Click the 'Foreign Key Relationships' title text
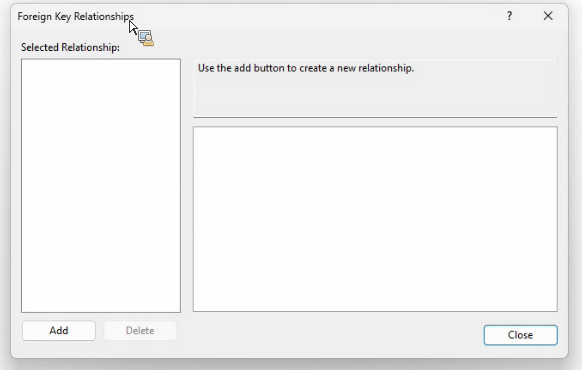Screen dimensions: 582x370 (76, 17)
